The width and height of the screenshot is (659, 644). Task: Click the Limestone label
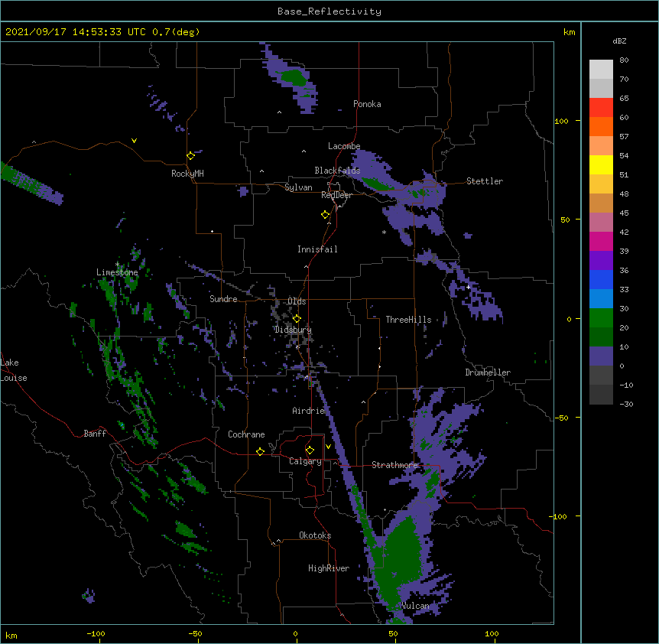[x=117, y=272]
